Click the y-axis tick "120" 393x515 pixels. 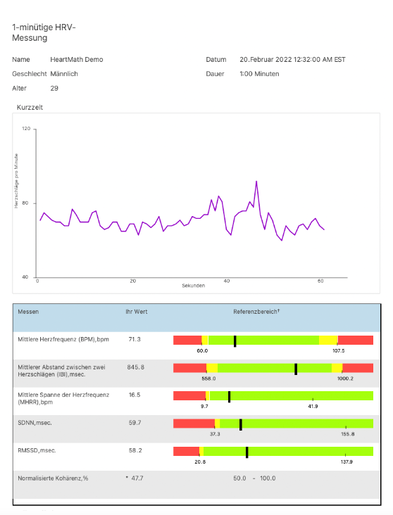[26, 128]
